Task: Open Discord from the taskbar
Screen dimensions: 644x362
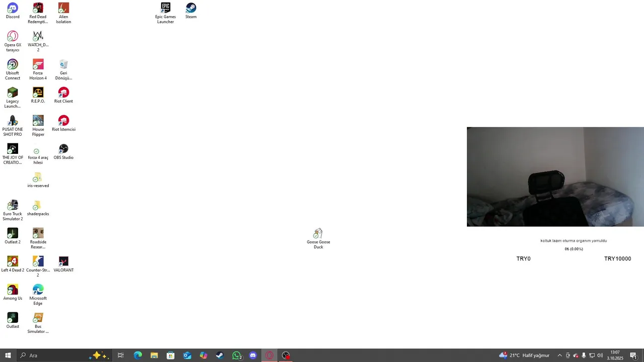Action: point(253,355)
